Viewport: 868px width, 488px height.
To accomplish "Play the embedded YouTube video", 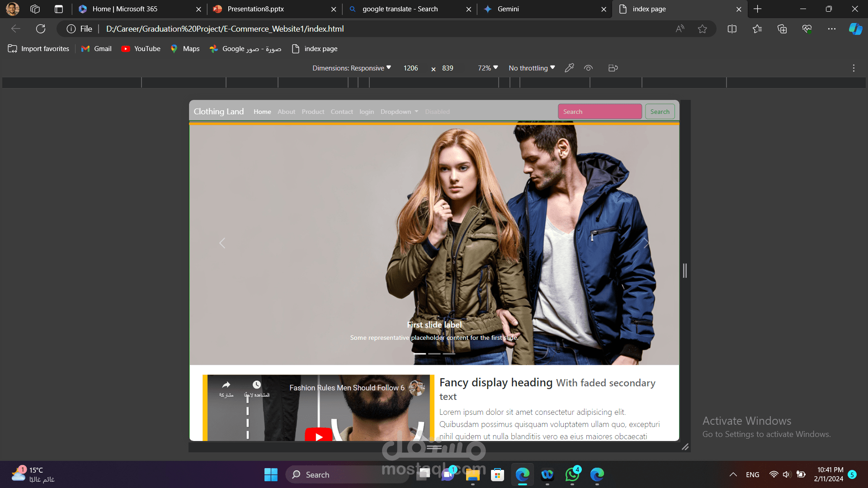I will (x=319, y=436).
